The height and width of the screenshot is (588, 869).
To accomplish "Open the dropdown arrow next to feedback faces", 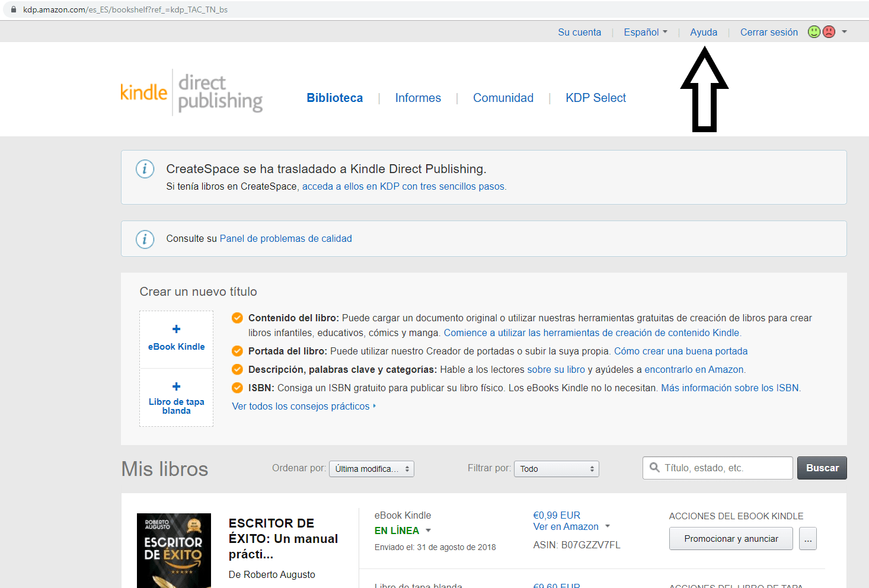I will (844, 32).
